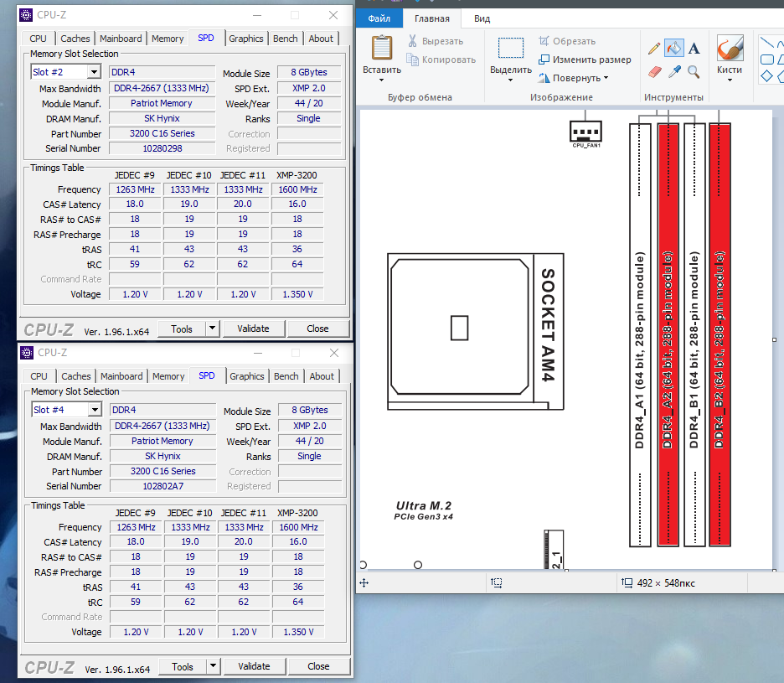Click the Копировать copy icon
Screen dimensions: 784x683
(412, 60)
